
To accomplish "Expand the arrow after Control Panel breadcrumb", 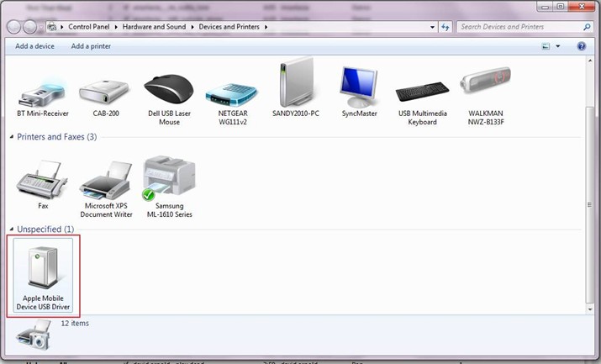I will (x=116, y=27).
